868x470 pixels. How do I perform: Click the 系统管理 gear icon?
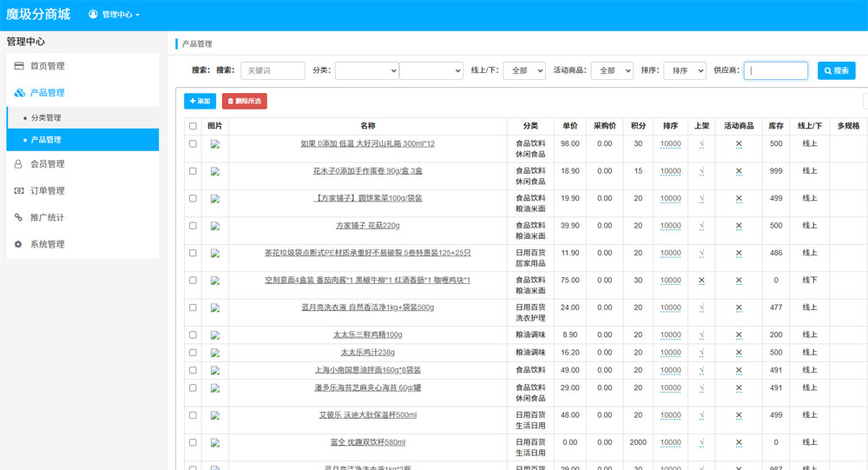19,245
